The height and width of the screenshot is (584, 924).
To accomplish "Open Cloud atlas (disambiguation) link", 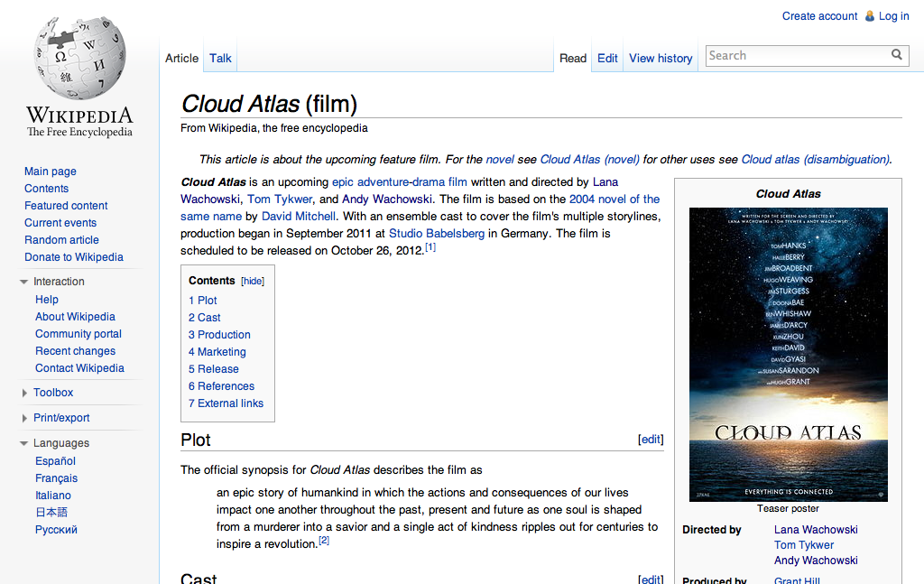I will [816, 159].
